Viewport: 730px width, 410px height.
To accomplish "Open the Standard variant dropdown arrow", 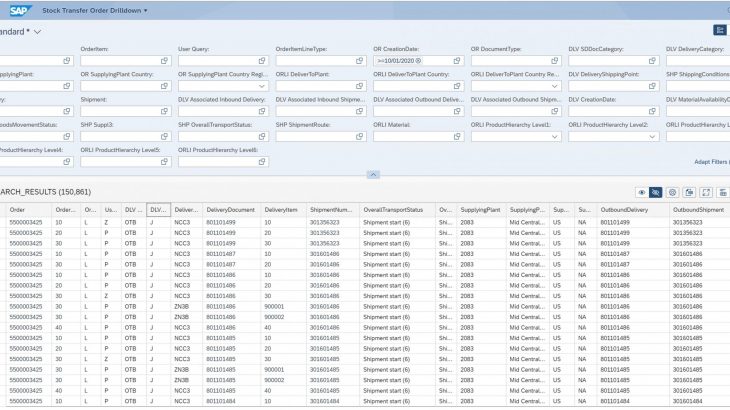I will [37, 32].
